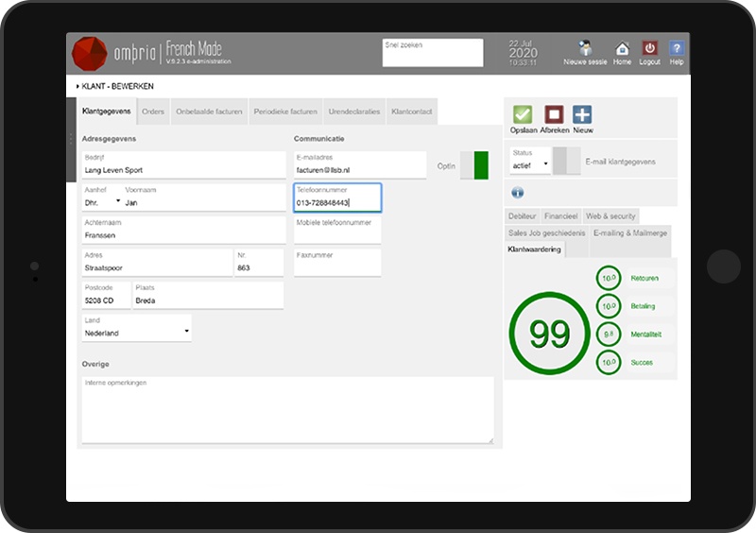
Task: Click the Postcode field
Action: click(x=106, y=295)
